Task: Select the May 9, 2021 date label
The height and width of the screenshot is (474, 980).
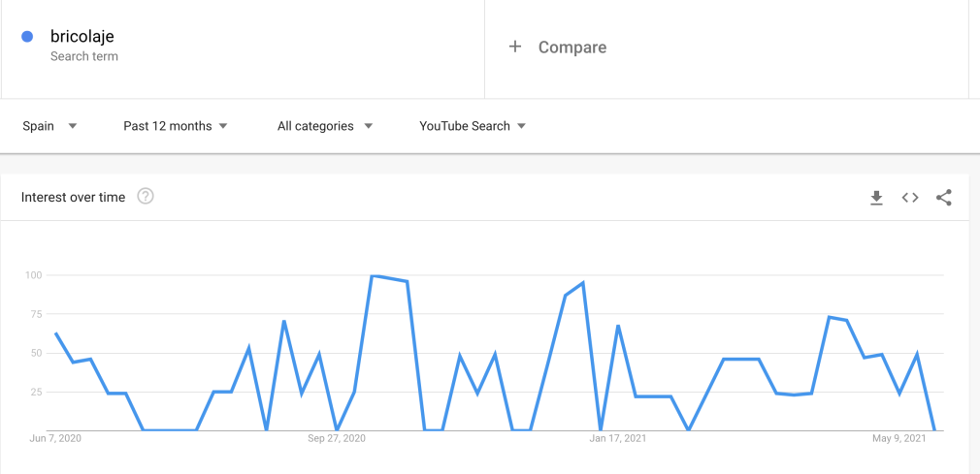Action: (x=899, y=439)
